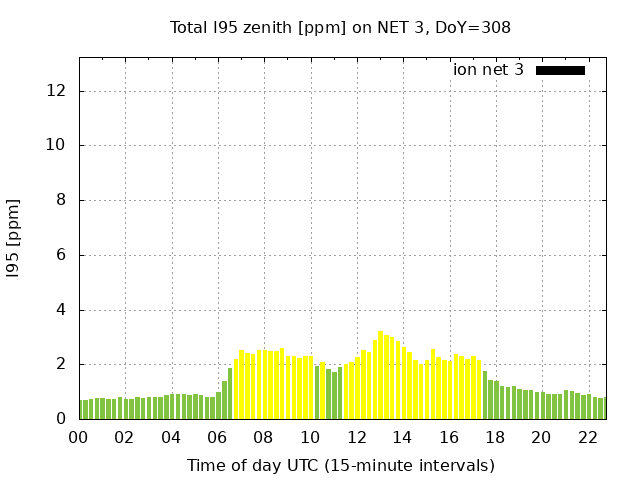The image size is (640, 480).
Task: Select the last green bar on the far right
Action: pyautogui.click(x=603, y=409)
